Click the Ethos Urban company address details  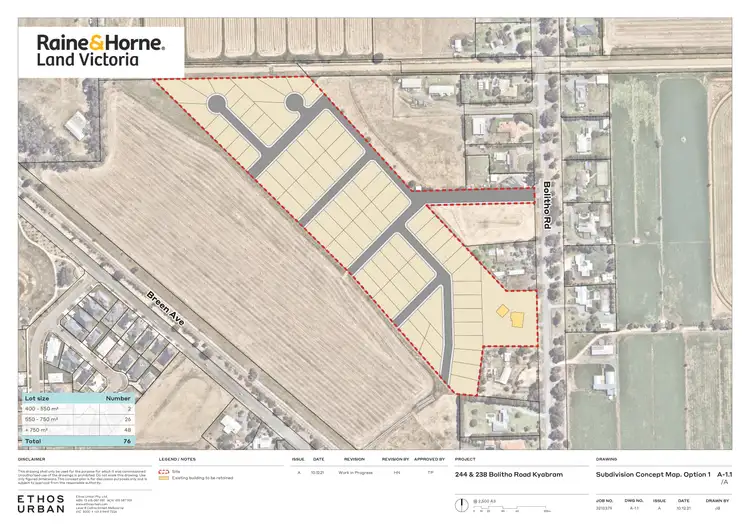[x=103, y=504]
